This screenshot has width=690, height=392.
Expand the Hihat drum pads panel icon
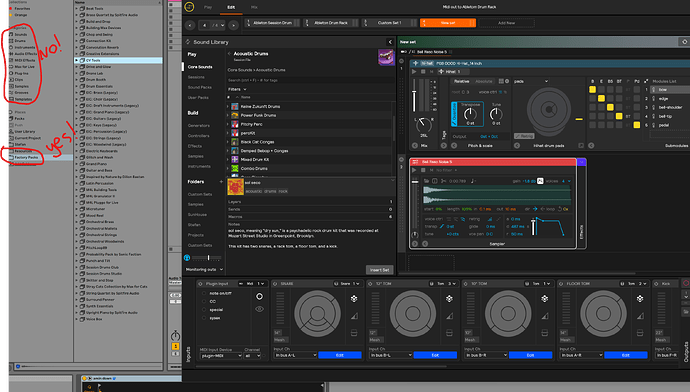tap(581, 145)
